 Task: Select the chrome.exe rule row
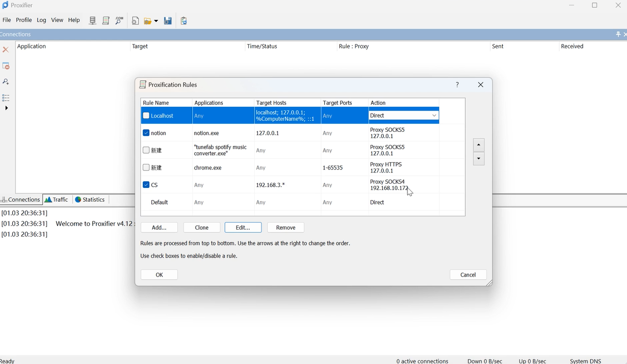(x=207, y=167)
